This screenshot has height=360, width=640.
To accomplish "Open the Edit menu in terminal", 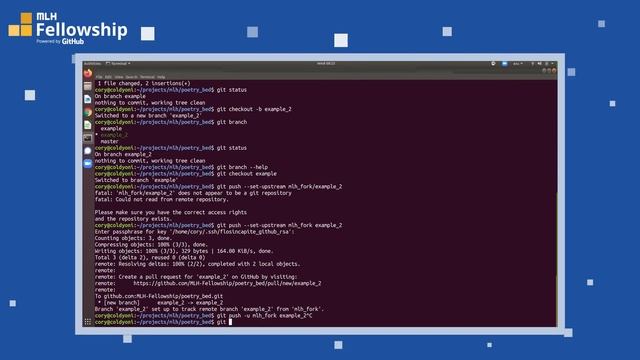I will pos(108,77).
